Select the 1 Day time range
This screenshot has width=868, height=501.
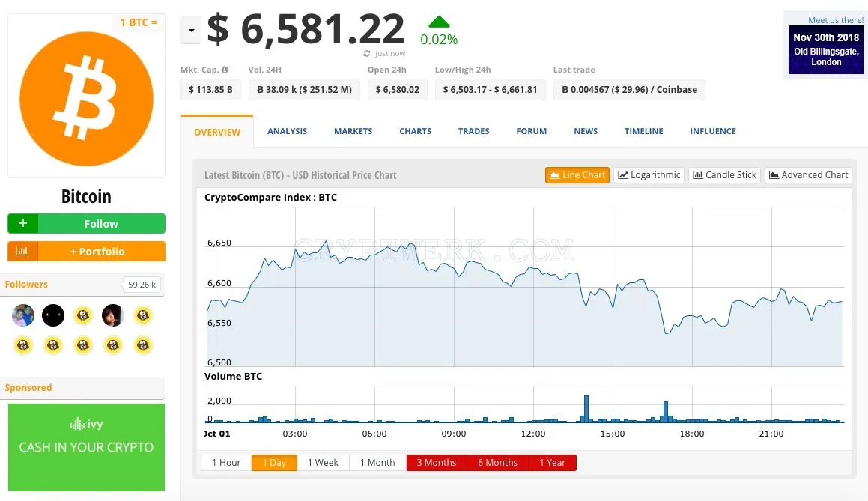(x=275, y=463)
